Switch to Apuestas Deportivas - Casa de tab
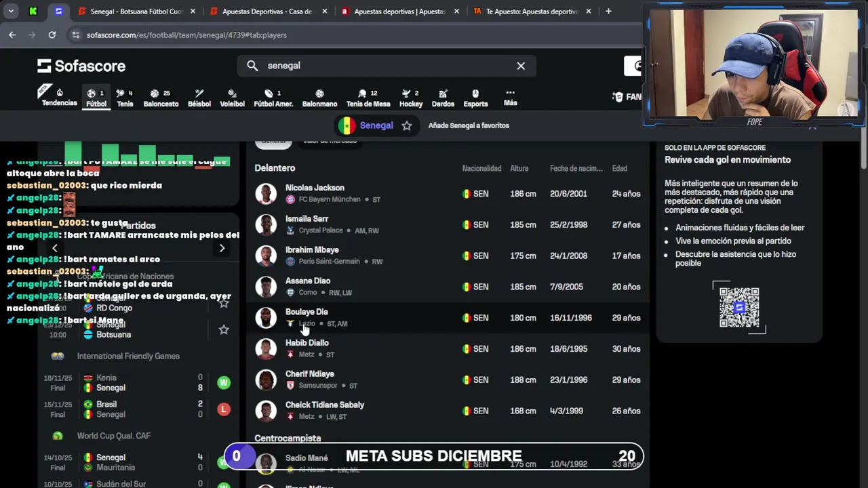The width and height of the screenshot is (868, 488). [268, 12]
